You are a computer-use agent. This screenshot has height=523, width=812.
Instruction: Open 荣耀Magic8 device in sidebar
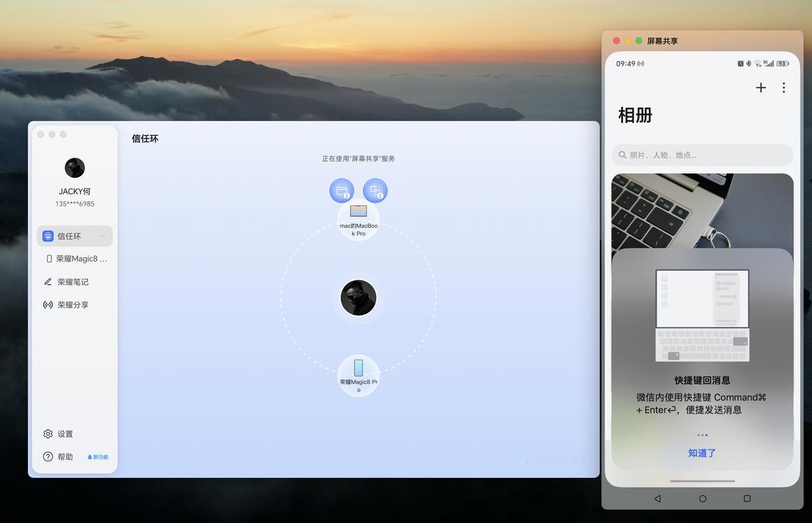(75, 259)
